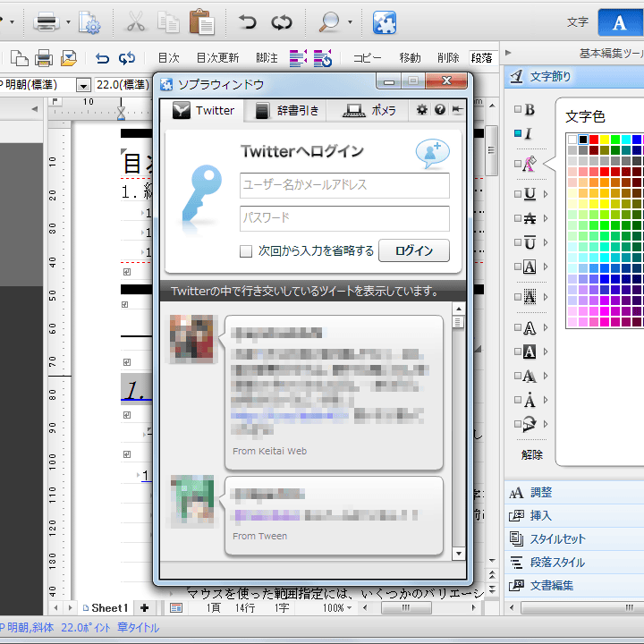Open settings gear in Sopla window
Screen dimensions: 644x644
click(x=421, y=110)
